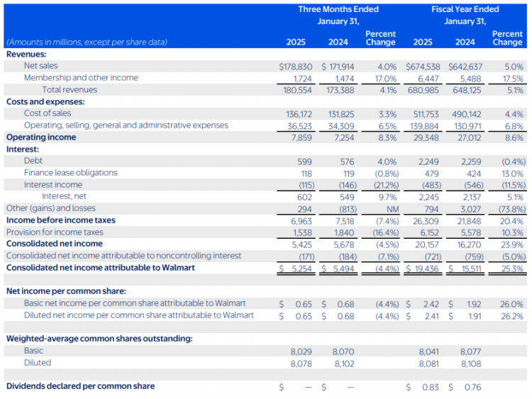Select the 'Cost of sales' label

pos(48,113)
